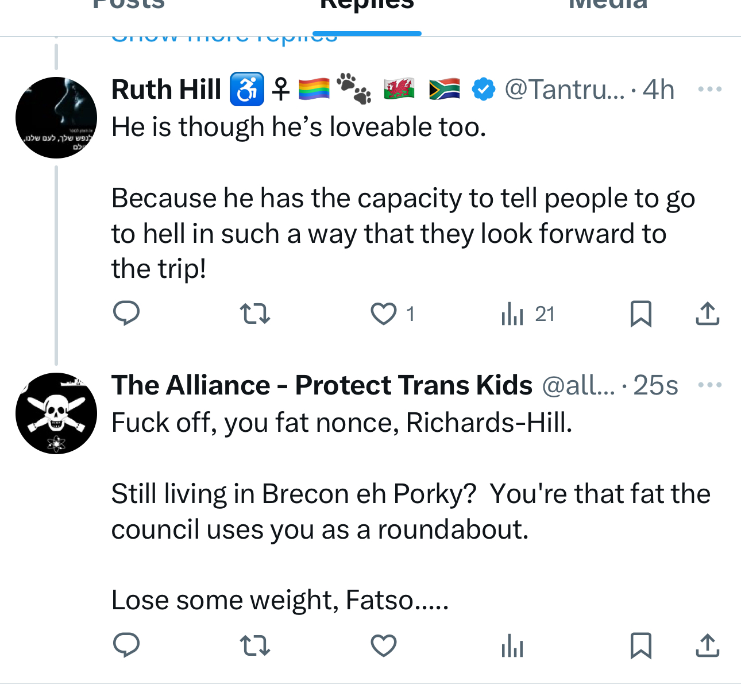741x700 pixels.
Task: Switch to the Posts tab
Action: click(x=129, y=6)
